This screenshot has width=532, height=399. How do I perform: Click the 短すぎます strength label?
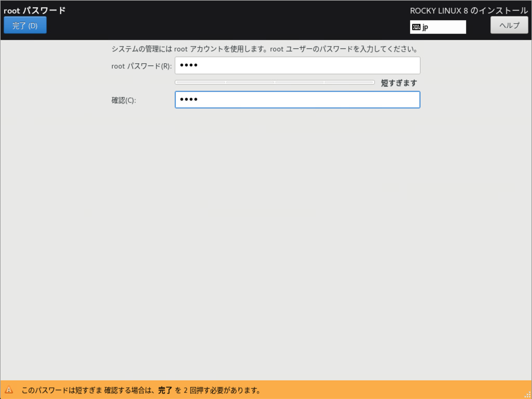click(399, 83)
